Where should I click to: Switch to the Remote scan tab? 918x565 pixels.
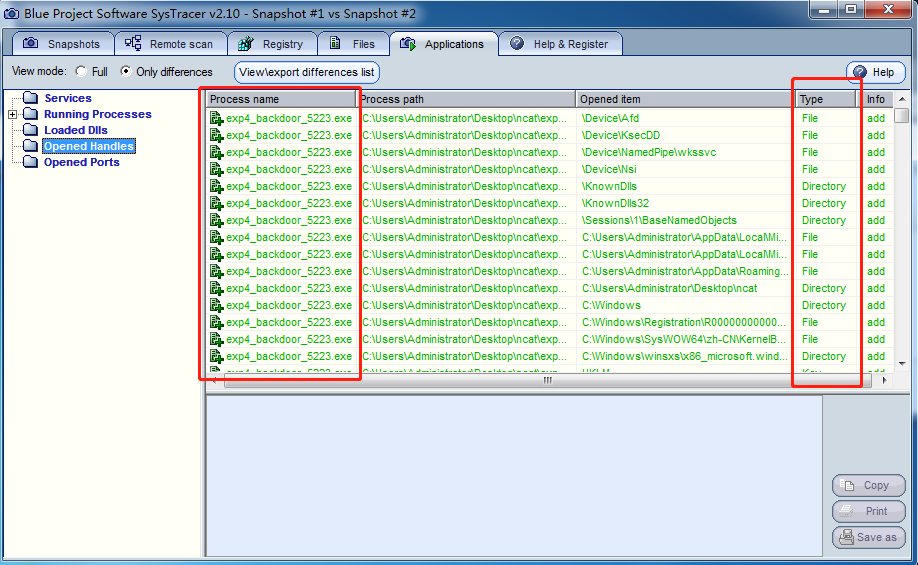170,43
